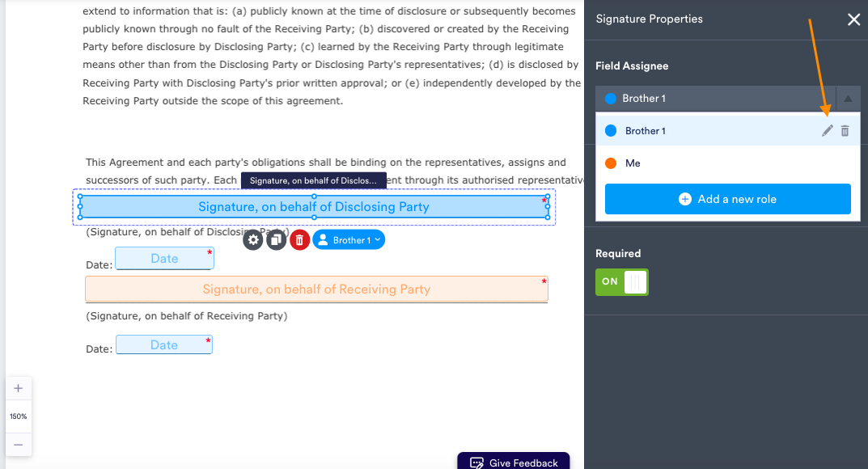Zoom in the document
868x469 pixels.
(18, 388)
